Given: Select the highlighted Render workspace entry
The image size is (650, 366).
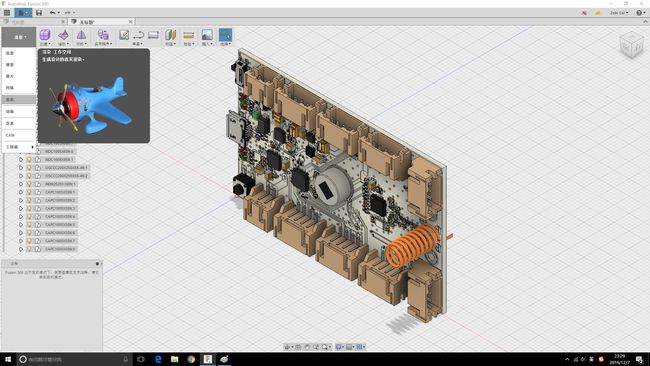Looking at the screenshot, I should pyautogui.click(x=19, y=99).
